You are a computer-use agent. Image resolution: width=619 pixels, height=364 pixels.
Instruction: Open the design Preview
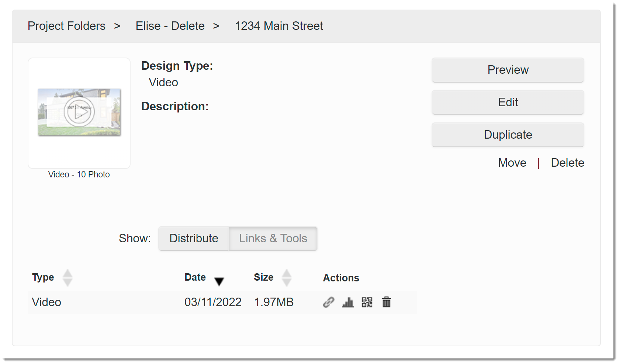point(508,70)
